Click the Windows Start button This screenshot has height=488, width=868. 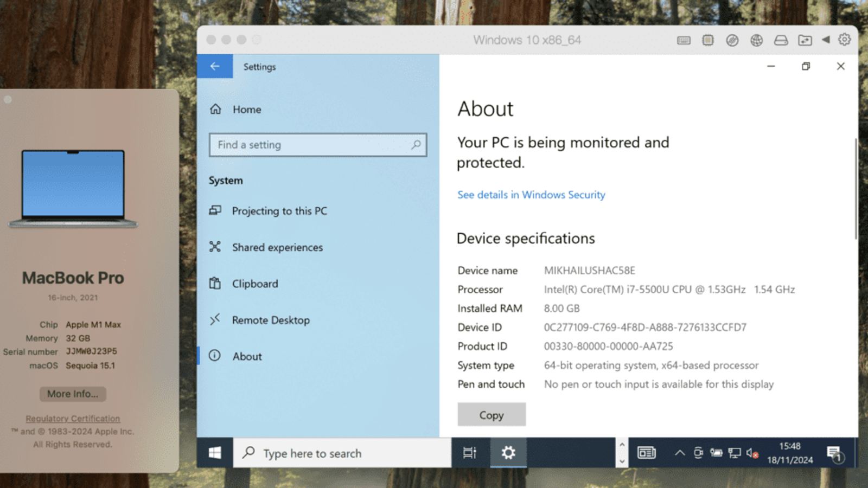pos(215,453)
